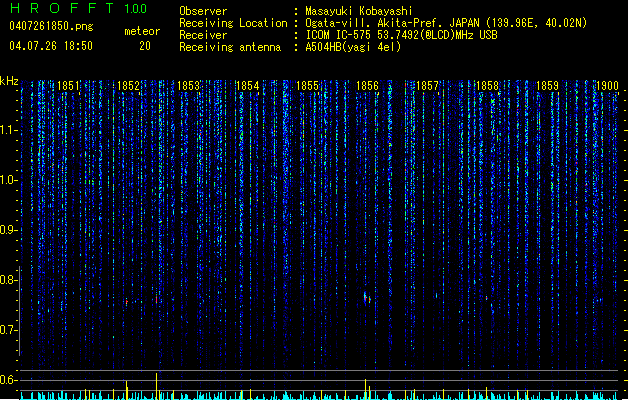Select the file name 0407261850.png
Image resolution: width=629 pixels, height=400 pixels.
pos(51,26)
